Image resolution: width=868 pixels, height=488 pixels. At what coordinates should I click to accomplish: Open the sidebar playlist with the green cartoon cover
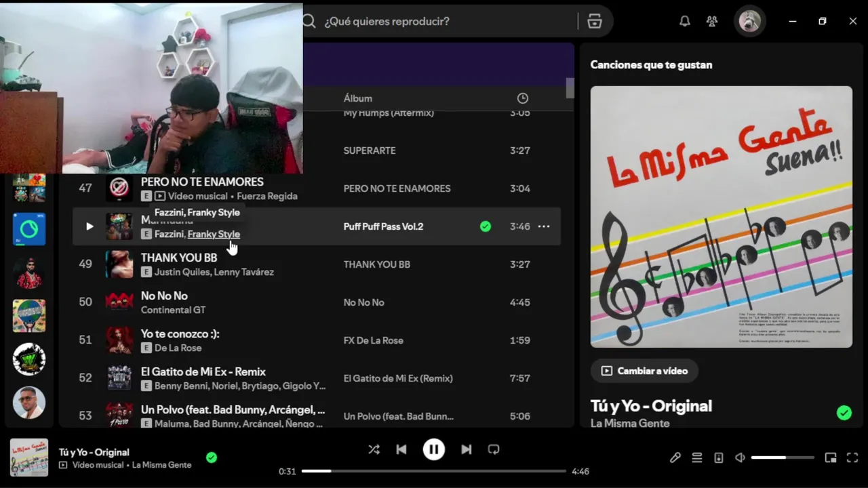tap(29, 316)
